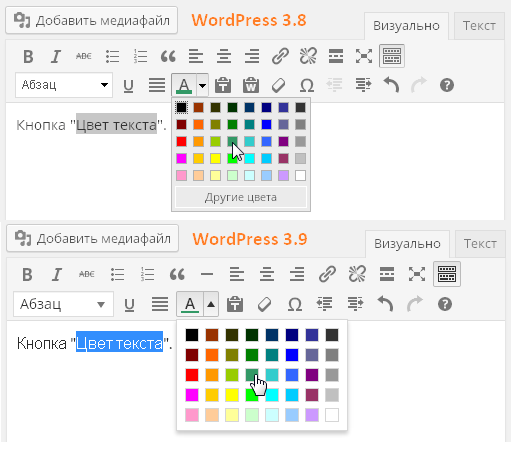Open fullscreen mode in WordPress 3.9 editor

[417, 274]
